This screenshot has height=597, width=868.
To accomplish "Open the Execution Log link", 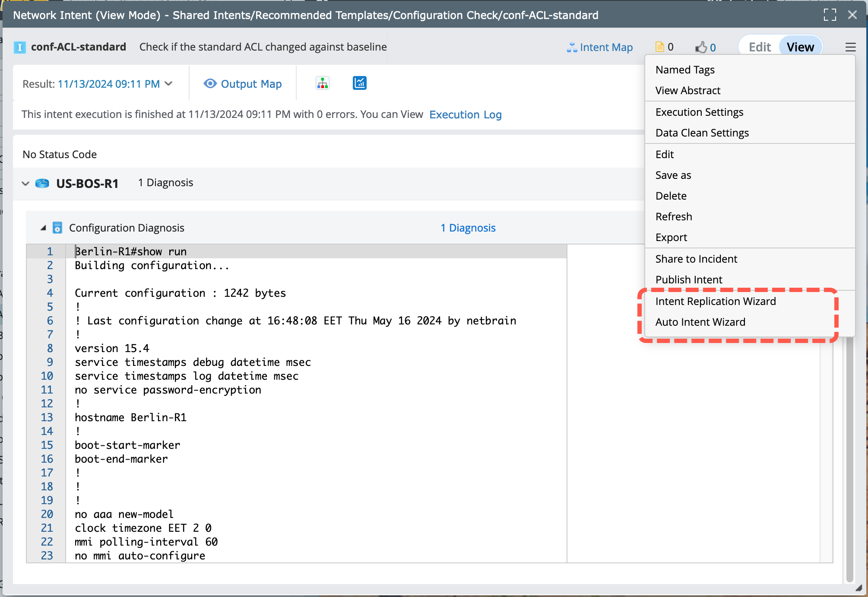I will [x=465, y=114].
